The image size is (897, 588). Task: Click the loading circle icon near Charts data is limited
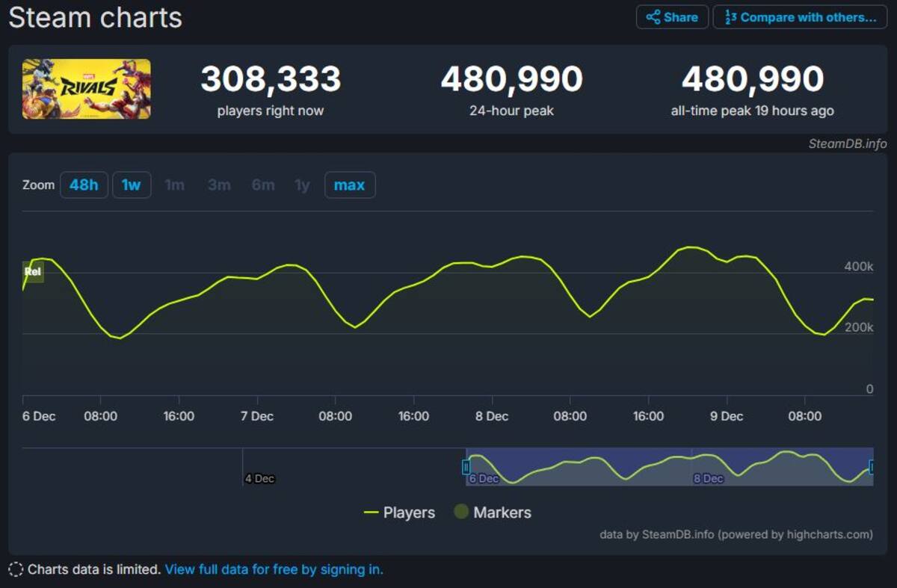16,569
